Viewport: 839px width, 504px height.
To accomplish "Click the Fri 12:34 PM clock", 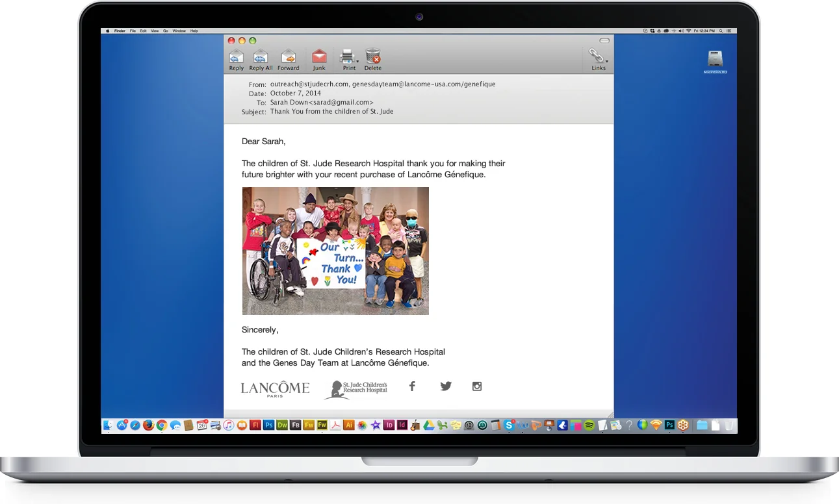I will coord(704,31).
